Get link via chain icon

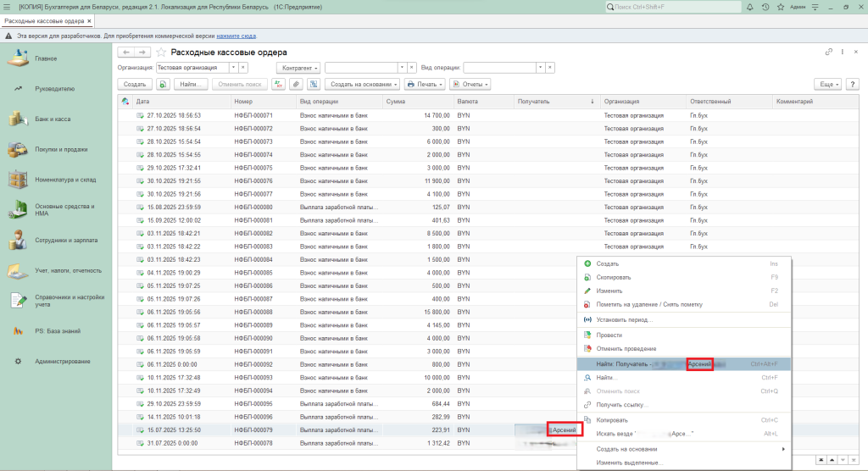(828, 53)
